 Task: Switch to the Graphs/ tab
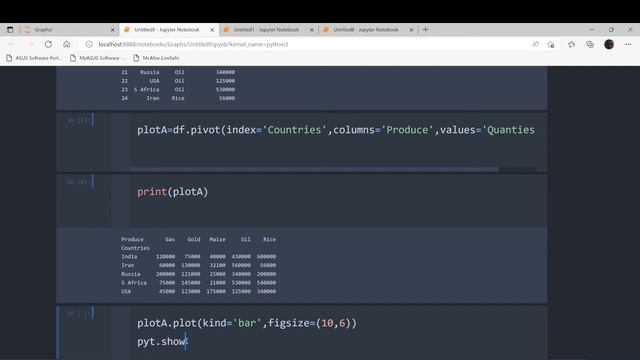69,29
